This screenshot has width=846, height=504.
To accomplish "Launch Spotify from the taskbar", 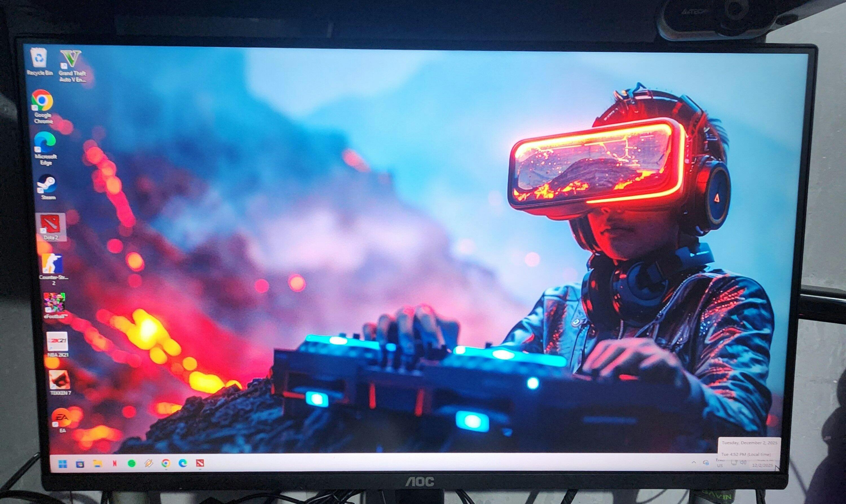I will pos(131,464).
